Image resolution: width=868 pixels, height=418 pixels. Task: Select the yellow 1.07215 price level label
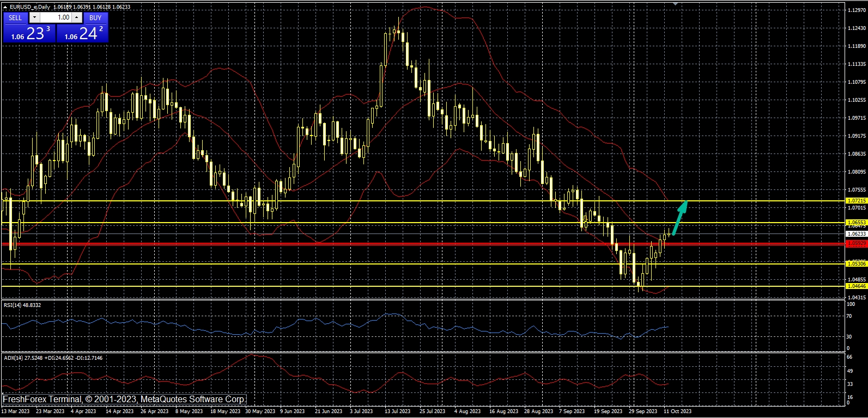856,201
